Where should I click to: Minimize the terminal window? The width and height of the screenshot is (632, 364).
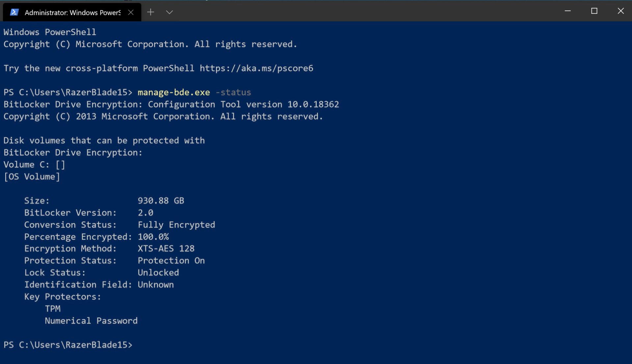pos(567,11)
